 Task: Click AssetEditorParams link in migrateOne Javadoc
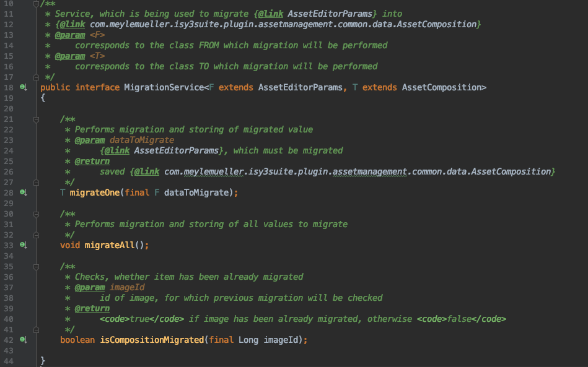point(177,150)
